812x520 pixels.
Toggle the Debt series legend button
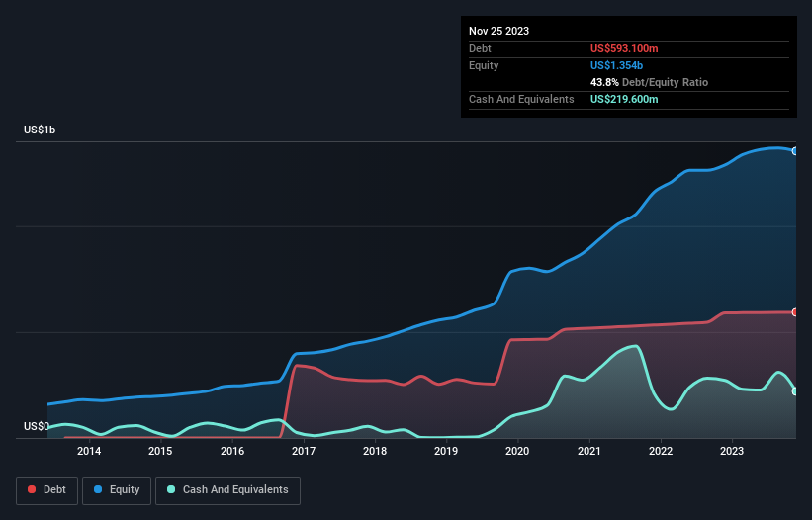coord(46,490)
